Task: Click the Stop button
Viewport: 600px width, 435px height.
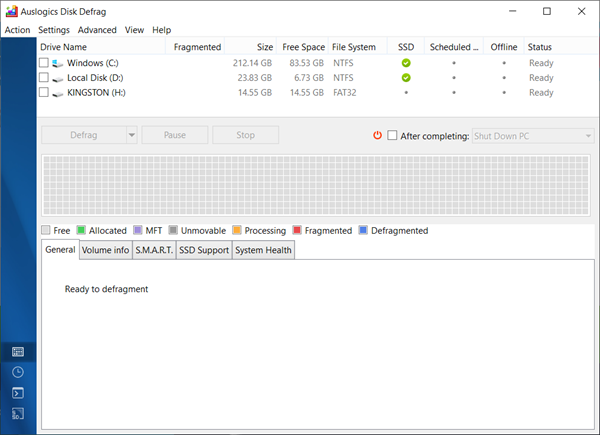Action: click(245, 135)
